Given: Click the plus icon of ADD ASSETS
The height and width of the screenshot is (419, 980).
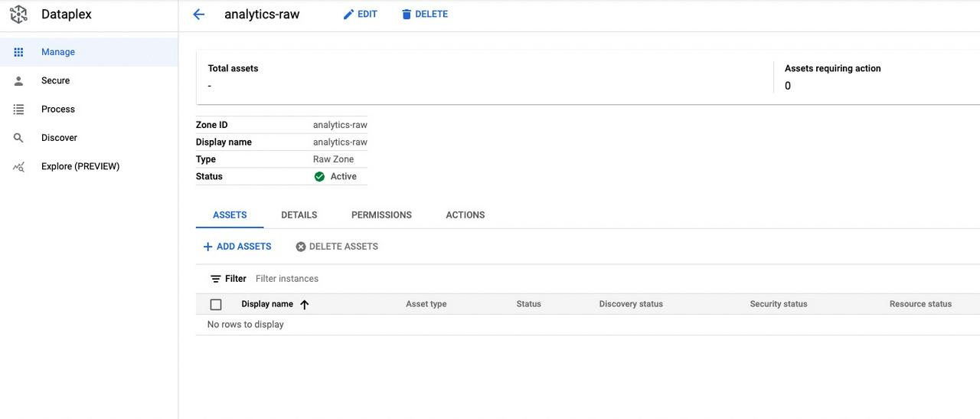Looking at the screenshot, I should (207, 247).
